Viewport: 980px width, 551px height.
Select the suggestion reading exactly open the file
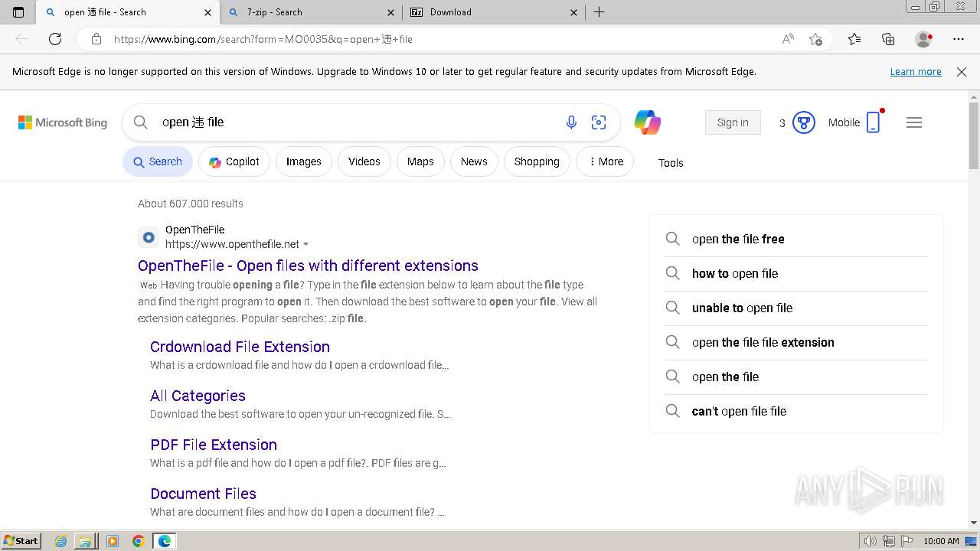(x=796, y=377)
